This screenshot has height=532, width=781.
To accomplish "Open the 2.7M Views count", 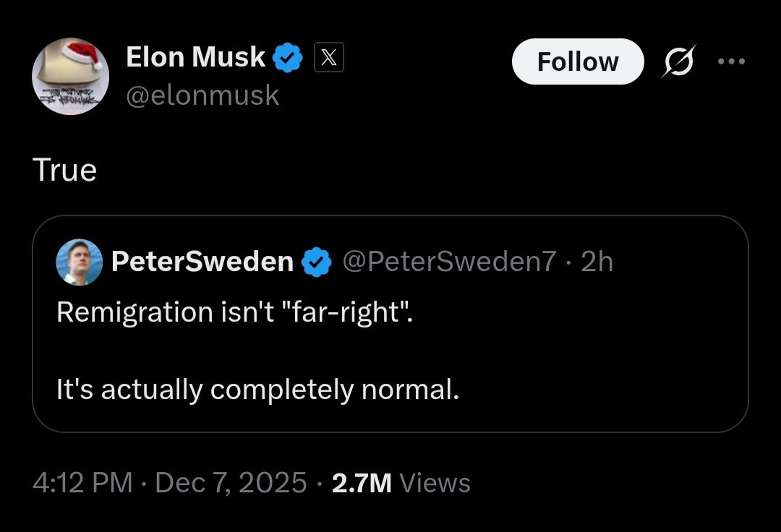I will pyautogui.click(x=401, y=483).
